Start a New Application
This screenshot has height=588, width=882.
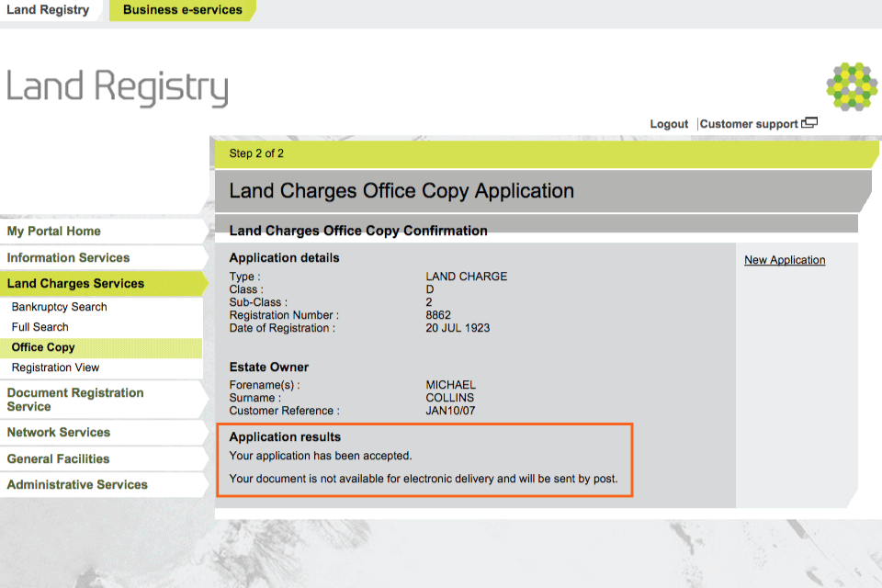pos(785,260)
